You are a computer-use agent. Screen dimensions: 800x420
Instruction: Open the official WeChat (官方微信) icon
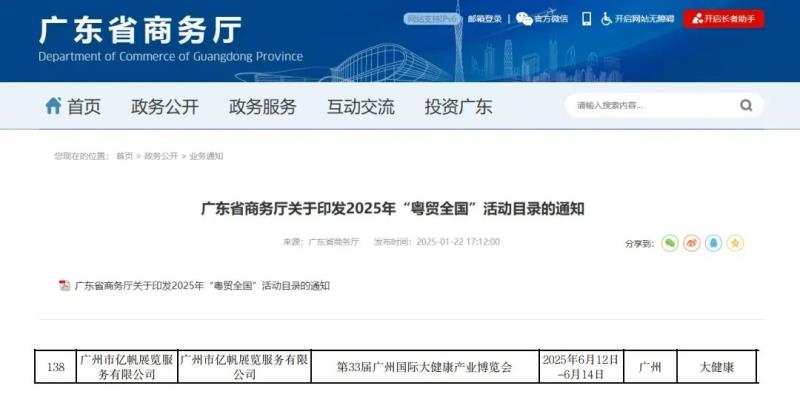[524, 19]
